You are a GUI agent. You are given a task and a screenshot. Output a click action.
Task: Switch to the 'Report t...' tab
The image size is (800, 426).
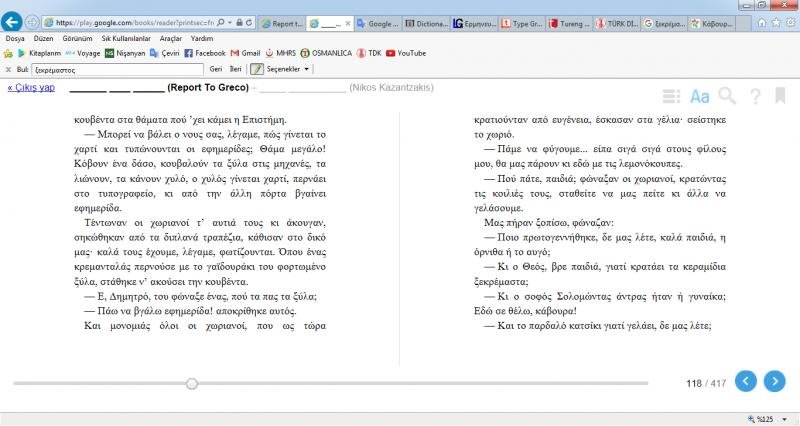282,23
